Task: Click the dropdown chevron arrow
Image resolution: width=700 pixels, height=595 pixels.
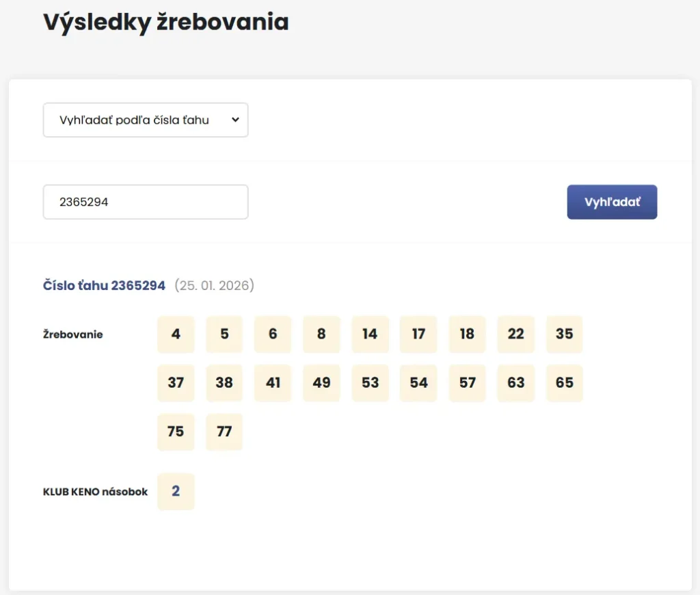Action: point(235,120)
